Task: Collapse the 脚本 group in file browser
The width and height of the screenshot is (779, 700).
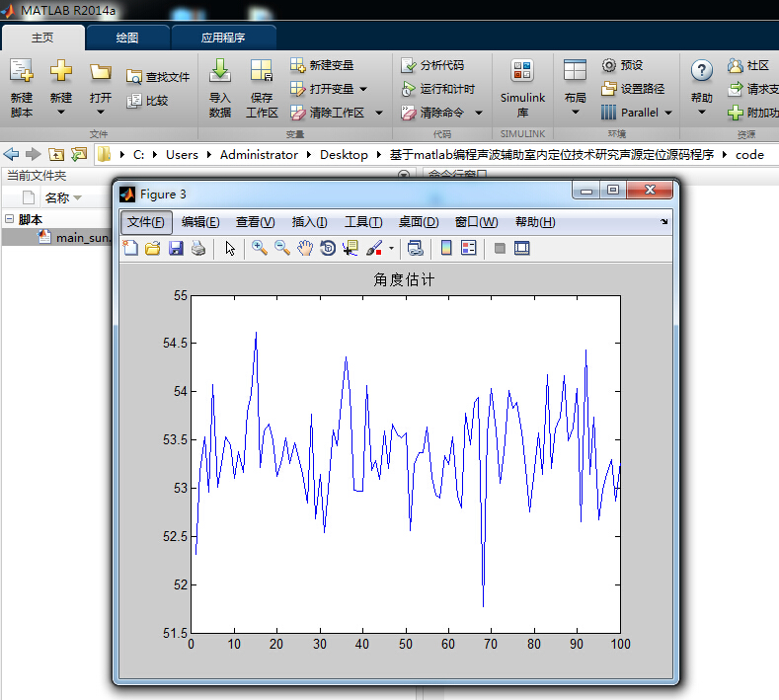Action: click(x=9, y=219)
